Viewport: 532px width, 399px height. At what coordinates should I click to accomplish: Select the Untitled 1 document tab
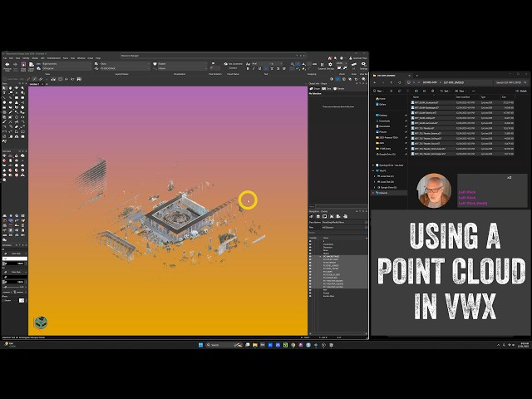pos(34,84)
